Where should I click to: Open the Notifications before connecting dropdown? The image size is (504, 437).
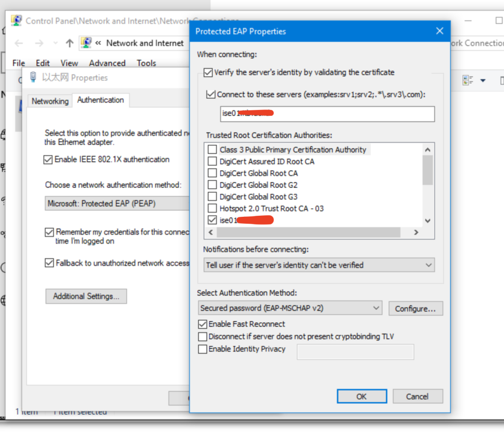319,265
